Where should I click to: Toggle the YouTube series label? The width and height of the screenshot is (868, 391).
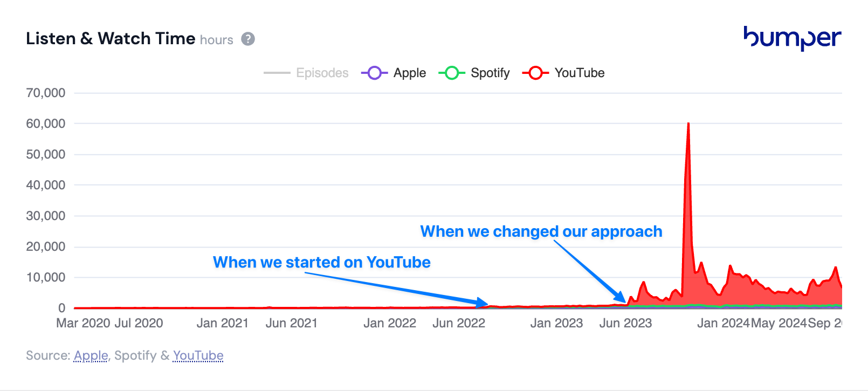(580, 73)
